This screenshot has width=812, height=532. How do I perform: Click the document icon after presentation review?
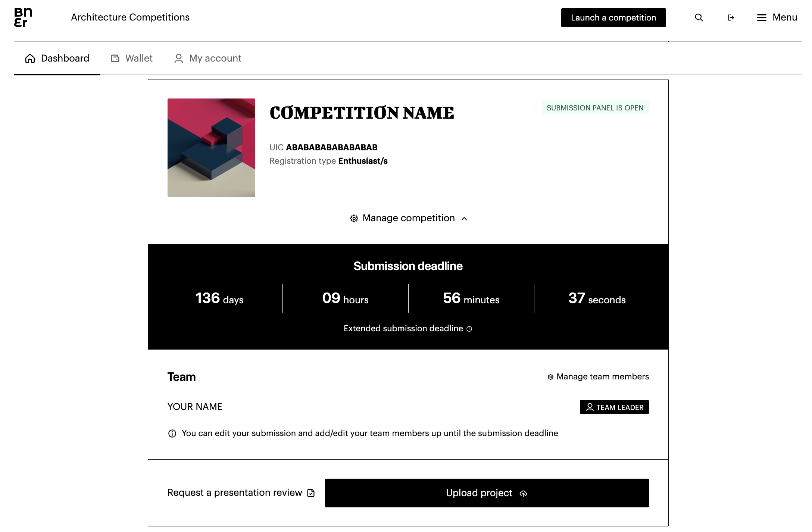[x=311, y=493]
